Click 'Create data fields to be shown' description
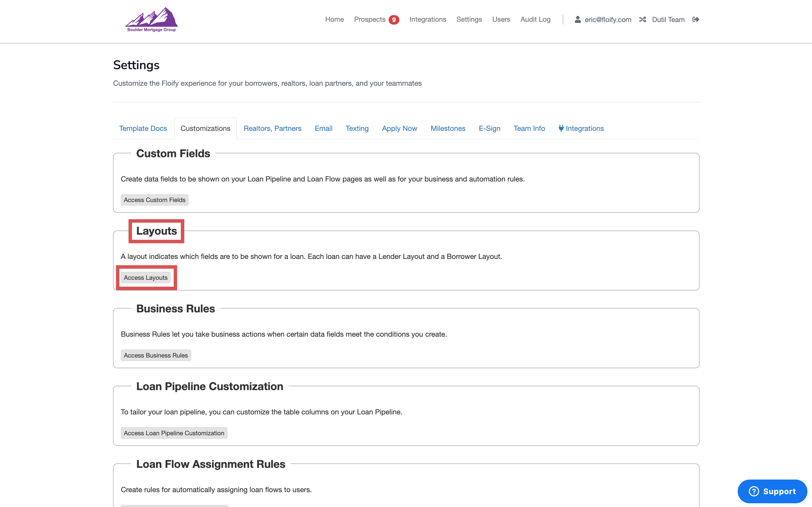812x507 pixels. pyautogui.click(x=323, y=179)
